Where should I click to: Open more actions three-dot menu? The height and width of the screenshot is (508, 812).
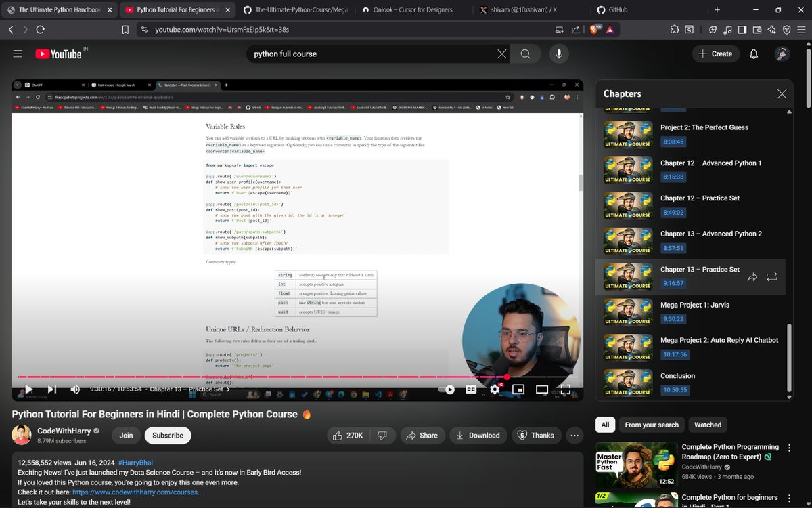pyautogui.click(x=574, y=436)
